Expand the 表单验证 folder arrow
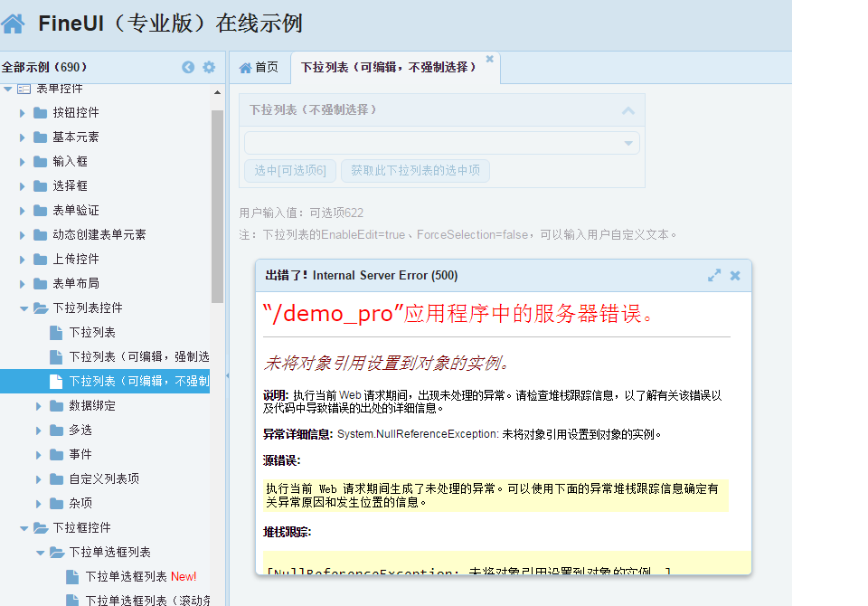868x606 pixels. (22, 211)
